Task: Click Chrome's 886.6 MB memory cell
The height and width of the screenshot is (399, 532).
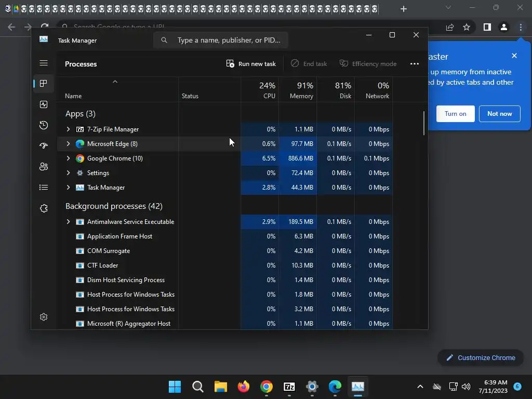Action: [298, 158]
